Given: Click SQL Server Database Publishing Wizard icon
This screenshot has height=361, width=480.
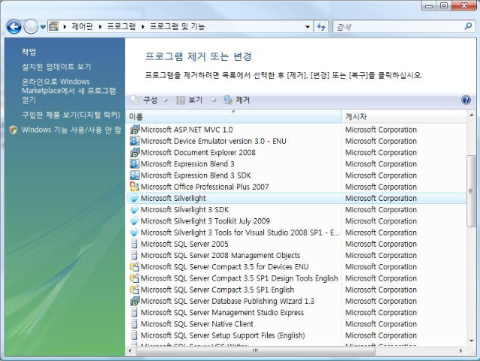Looking at the screenshot, I should [134, 301].
